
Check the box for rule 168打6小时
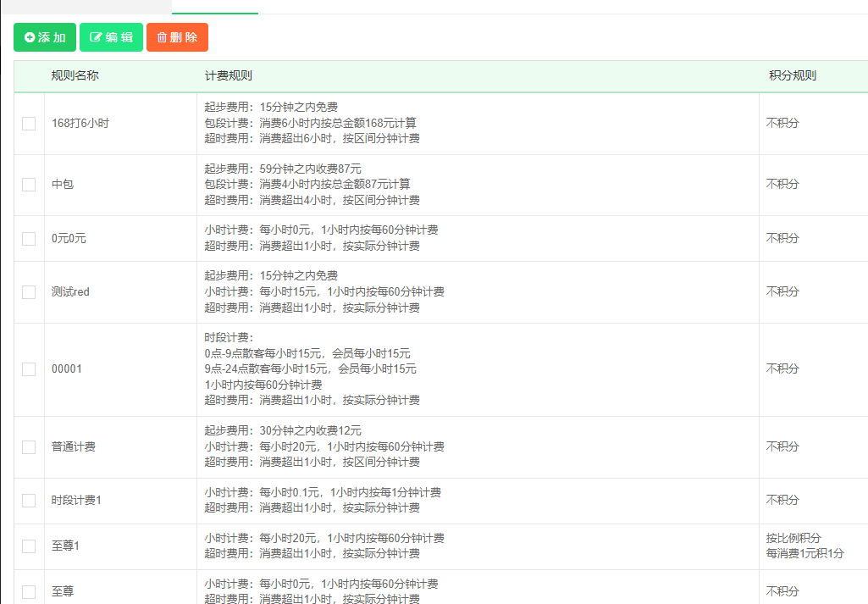tap(29, 124)
